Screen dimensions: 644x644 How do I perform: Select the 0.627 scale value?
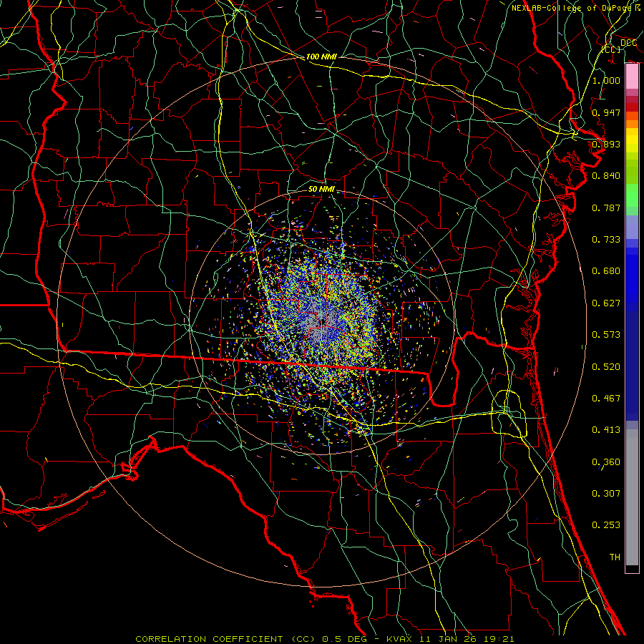pos(606,303)
